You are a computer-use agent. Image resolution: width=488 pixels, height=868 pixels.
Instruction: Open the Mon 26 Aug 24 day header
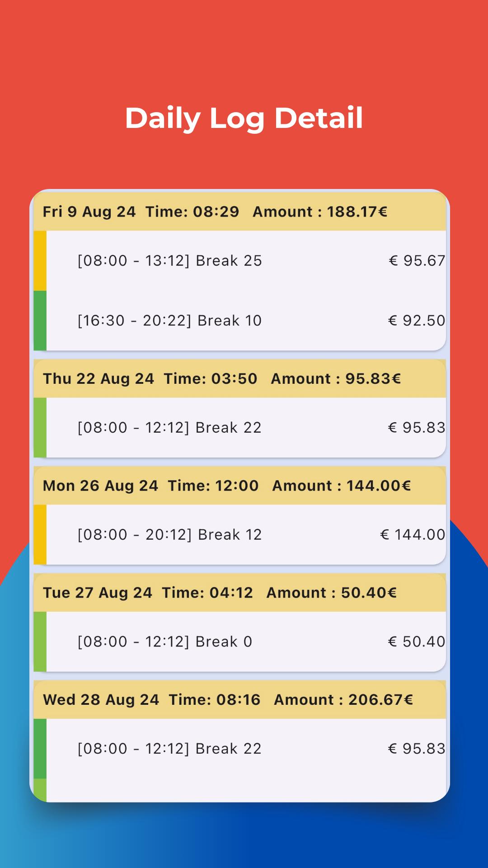click(x=239, y=486)
